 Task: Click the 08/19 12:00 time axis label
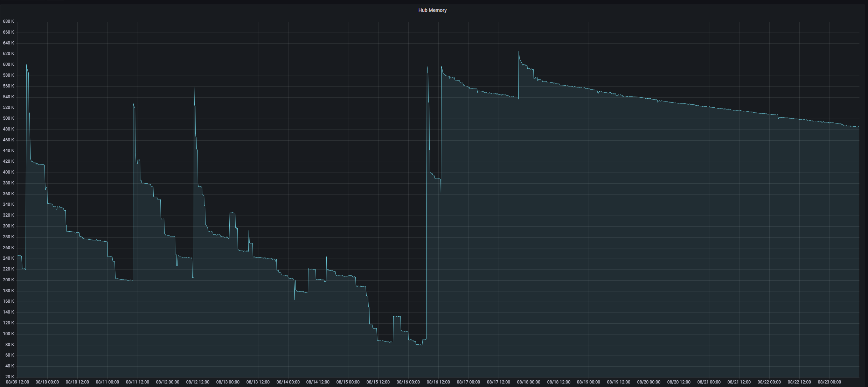point(619,382)
